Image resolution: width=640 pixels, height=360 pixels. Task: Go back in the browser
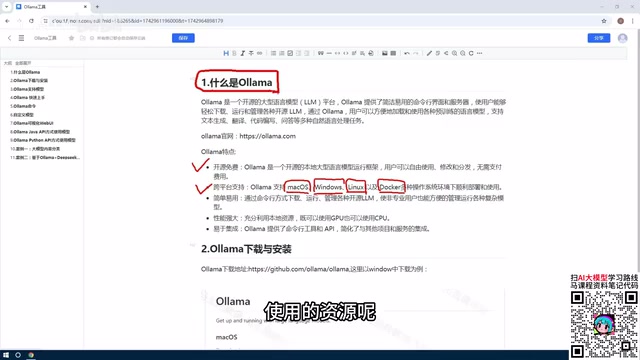7,21
